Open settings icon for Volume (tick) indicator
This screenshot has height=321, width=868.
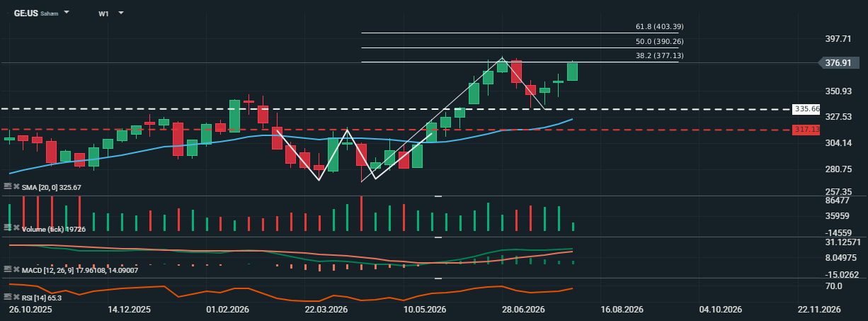point(8,228)
